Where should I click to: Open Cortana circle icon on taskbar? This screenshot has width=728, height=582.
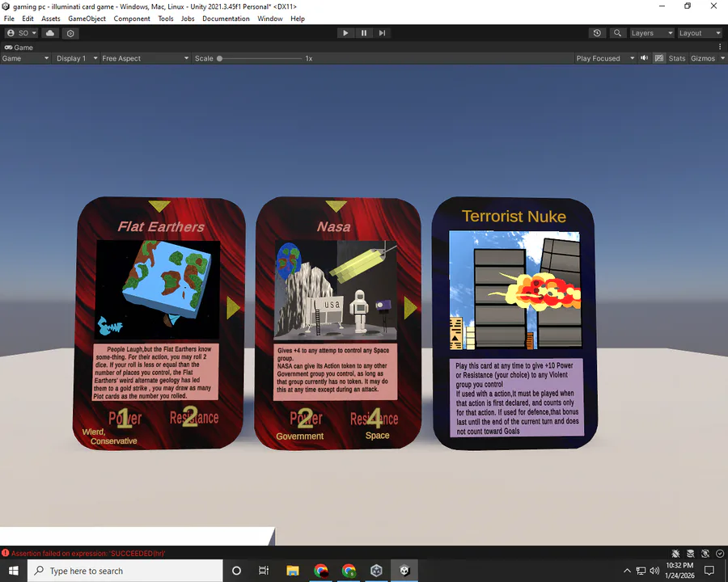(x=236, y=571)
